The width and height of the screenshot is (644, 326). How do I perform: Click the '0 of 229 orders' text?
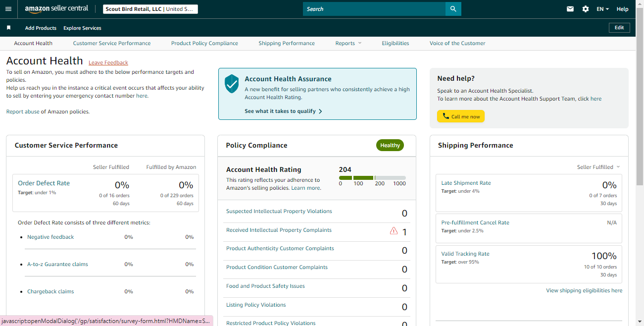point(177,196)
